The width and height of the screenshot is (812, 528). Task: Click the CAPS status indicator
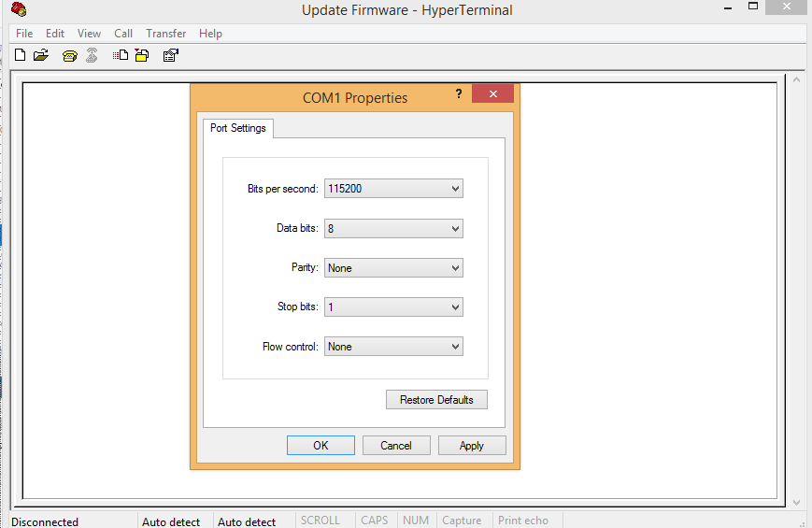pyautogui.click(x=375, y=521)
